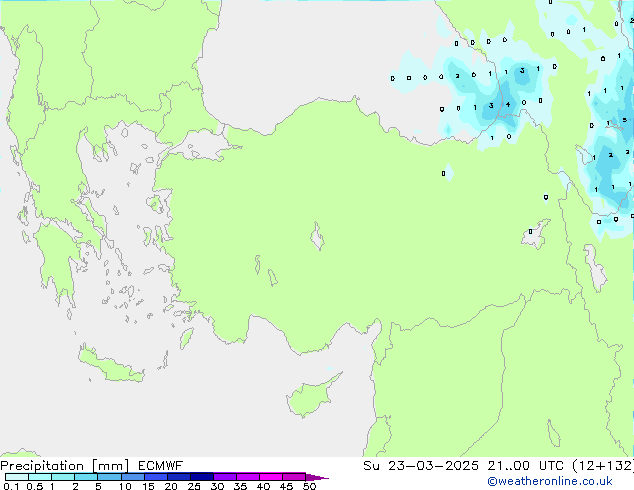Click the legend label '0.1'
634x490 pixels.
11,486
